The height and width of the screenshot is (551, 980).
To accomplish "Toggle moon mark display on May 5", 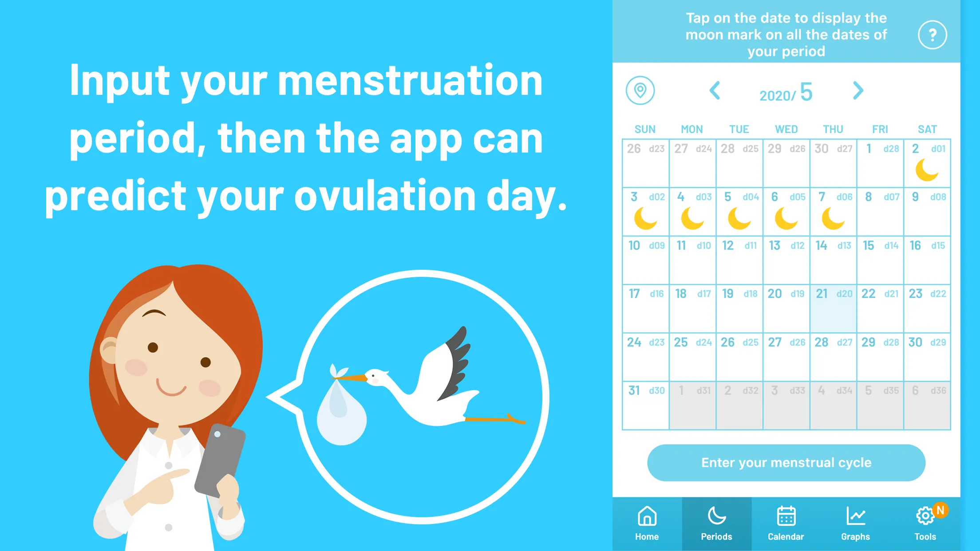I will (740, 212).
